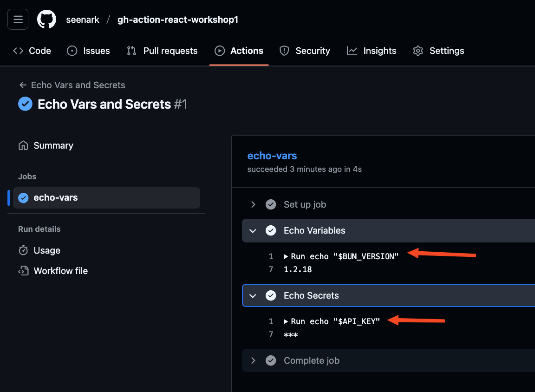Expand the Run echo "$BUN_VERSION" log line

(x=286, y=256)
